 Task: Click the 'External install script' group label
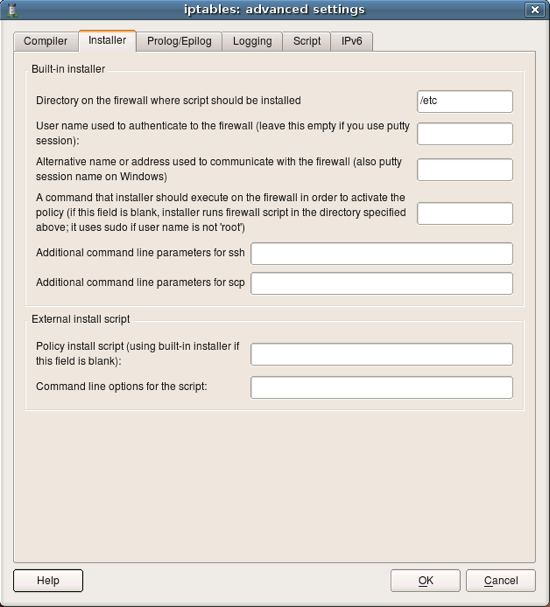pyautogui.click(x=81, y=319)
